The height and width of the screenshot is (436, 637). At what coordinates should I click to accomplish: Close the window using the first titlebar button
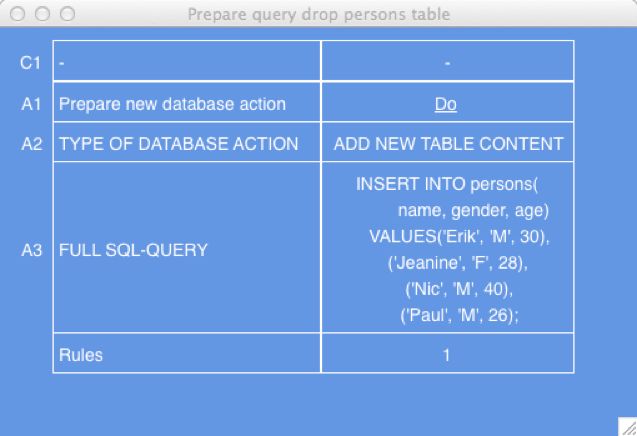pos(17,14)
